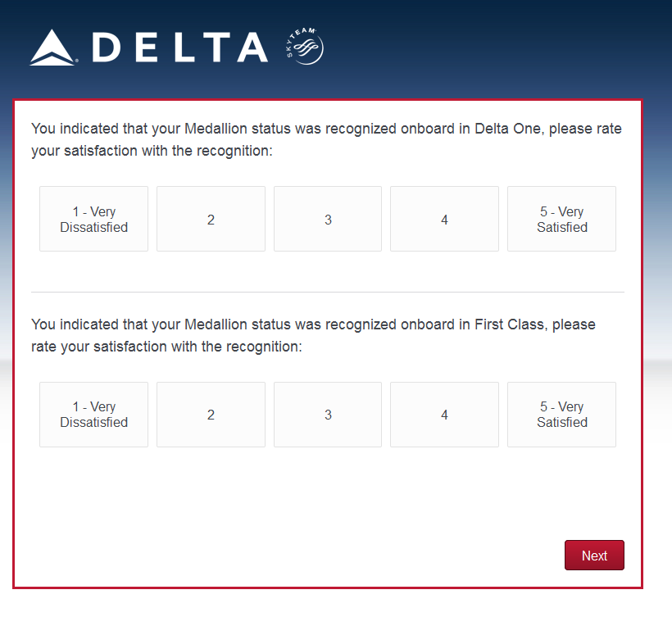Click the DELTA wordmark in header
This screenshot has height=617, width=672.
(180, 48)
